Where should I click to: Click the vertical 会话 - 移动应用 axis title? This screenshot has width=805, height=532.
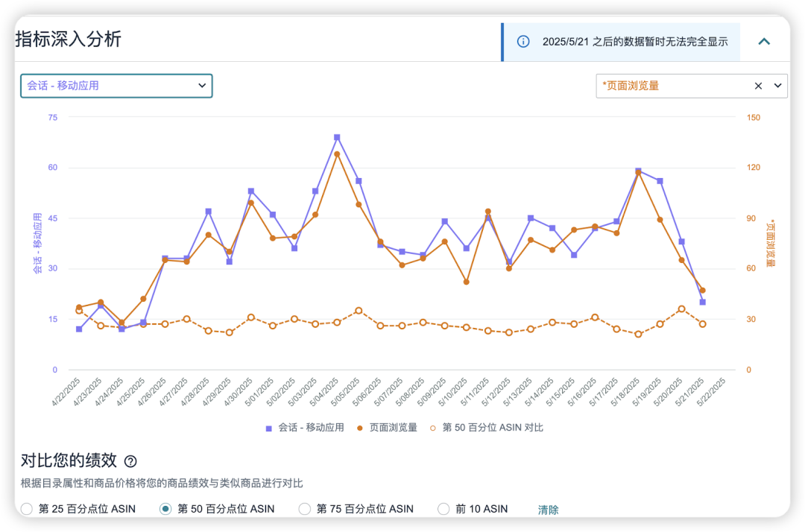[x=37, y=243]
